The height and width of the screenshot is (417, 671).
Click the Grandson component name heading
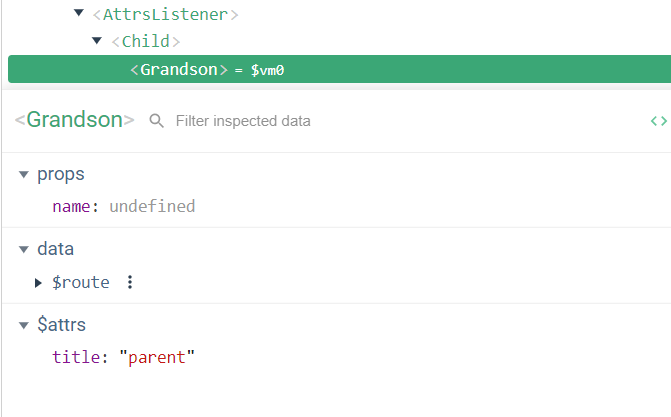75,120
